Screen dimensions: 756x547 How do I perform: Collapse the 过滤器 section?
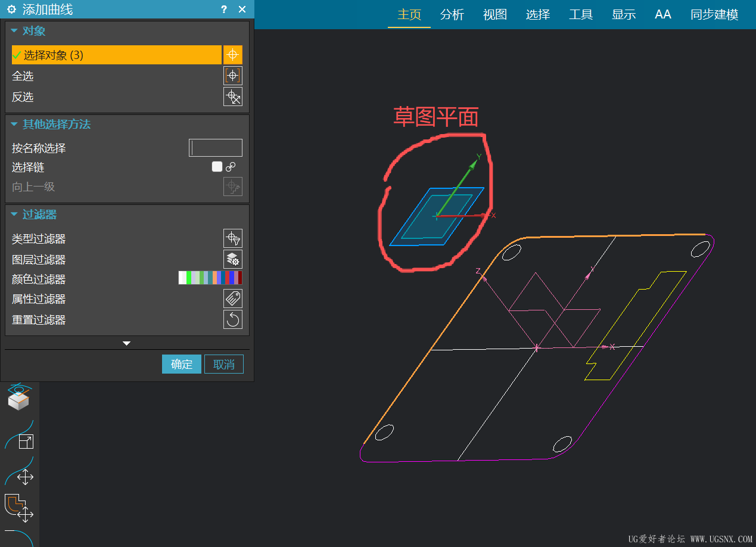(x=15, y=214)
